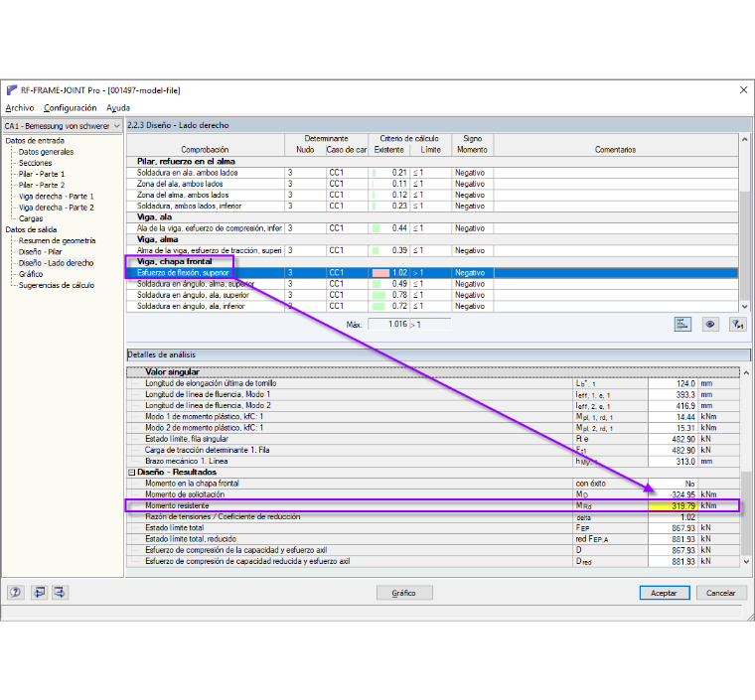The image size is (755, 700).
Task: Select row Ala de la viga, esfuerzo de compresión
Action: coord(432,228)
